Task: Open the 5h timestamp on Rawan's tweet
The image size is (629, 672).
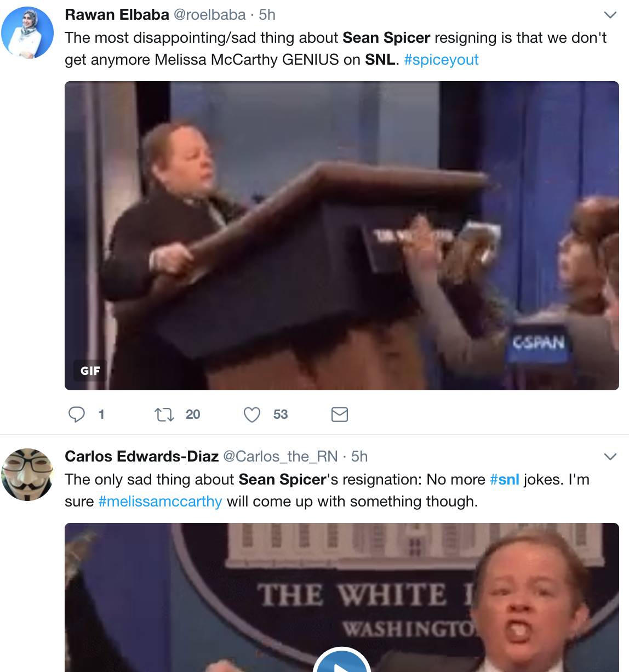Action: [x=267, y=14]
